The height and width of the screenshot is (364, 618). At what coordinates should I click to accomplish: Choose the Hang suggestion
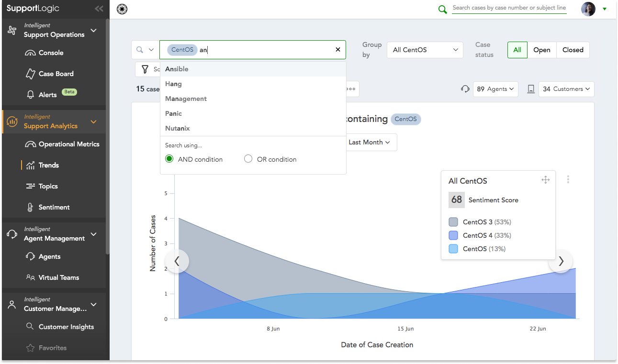click(253, 84)
